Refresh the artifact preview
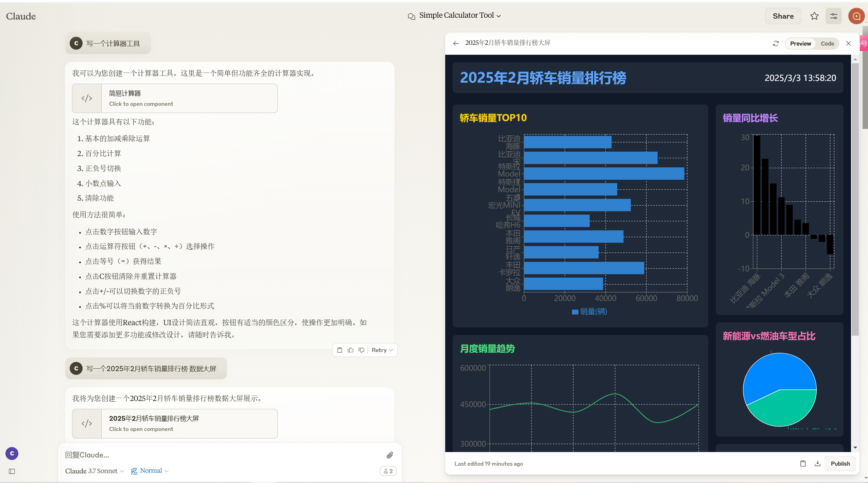Viewport: 868px width, 483px height. (776, 44)
